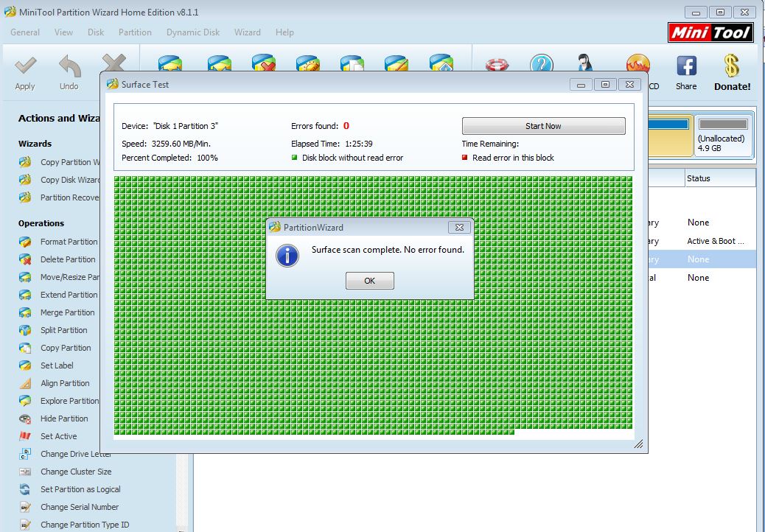Close the Surface Test window
765x532 pixels.
point(630,84)
